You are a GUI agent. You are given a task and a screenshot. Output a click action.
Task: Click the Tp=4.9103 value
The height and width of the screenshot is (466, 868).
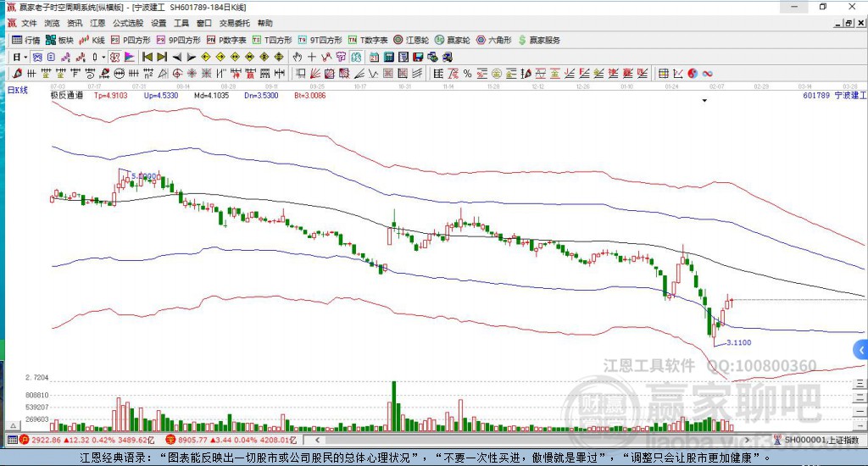pyautogui.click(x=111, y=95)
